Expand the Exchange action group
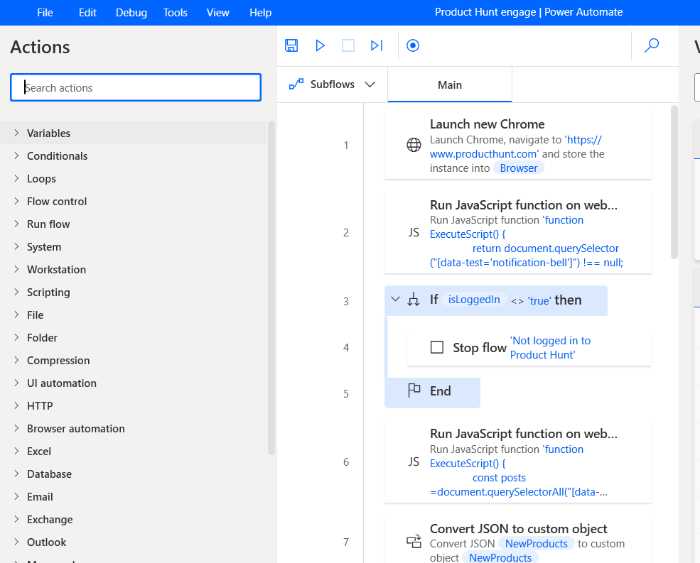 tap(17, 519)
